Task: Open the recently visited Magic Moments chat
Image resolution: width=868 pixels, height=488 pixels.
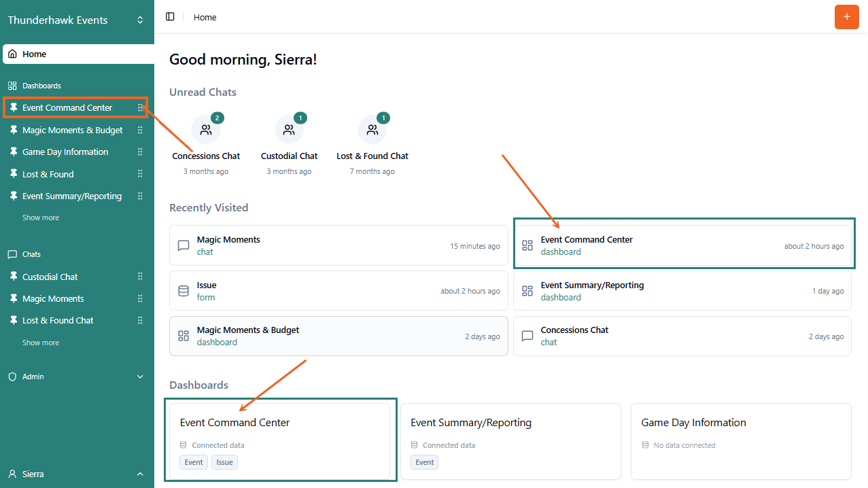Action: (338, 245)
